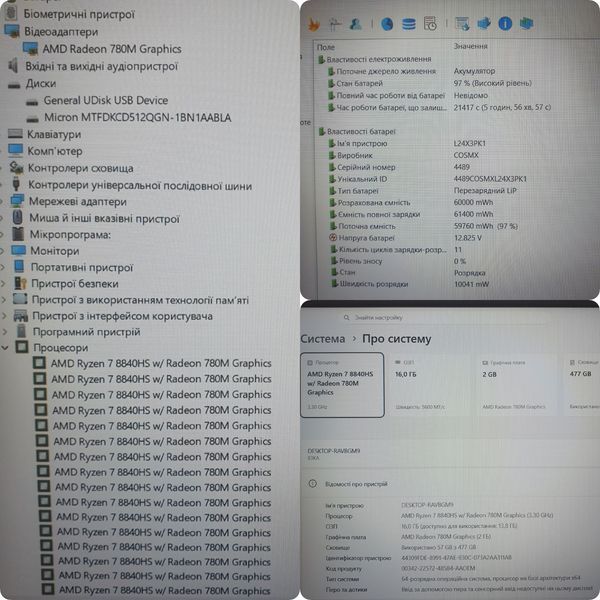The height and width of the screenshot is (600, 600).
Task: Click the mouse icon in Device Manager tree
Action: pos(17,217)
